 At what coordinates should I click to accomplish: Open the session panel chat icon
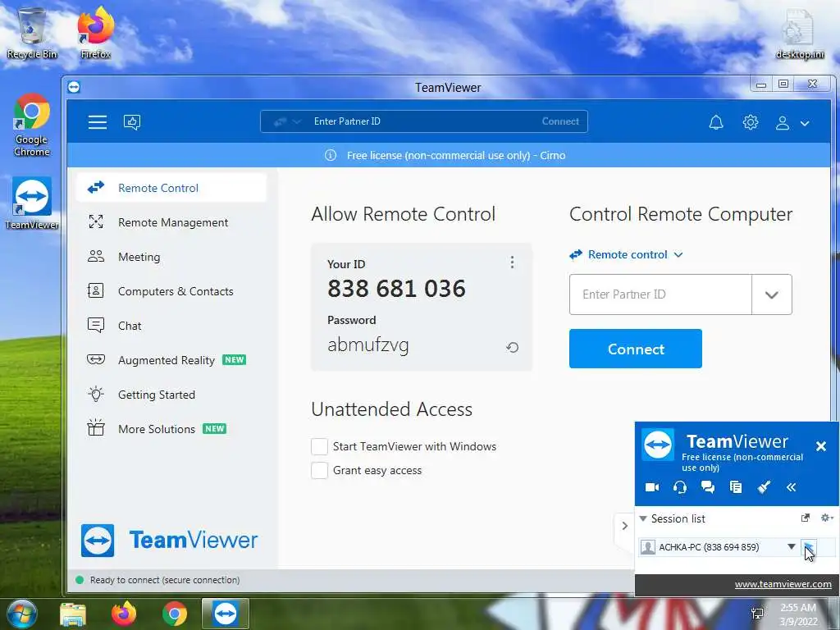[708, 487]
